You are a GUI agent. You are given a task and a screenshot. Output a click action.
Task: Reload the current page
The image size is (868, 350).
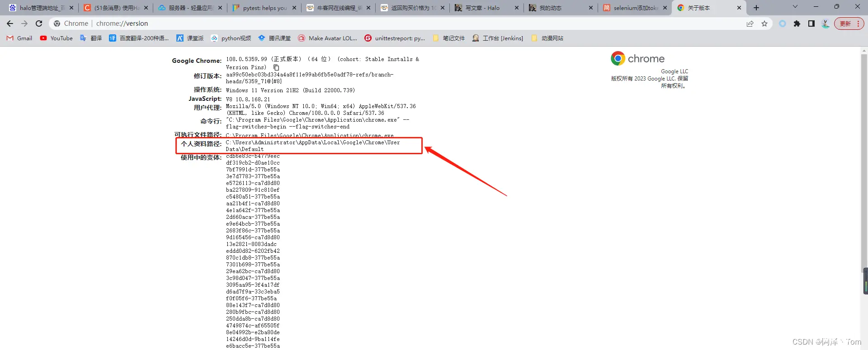[x=39, y=24]
